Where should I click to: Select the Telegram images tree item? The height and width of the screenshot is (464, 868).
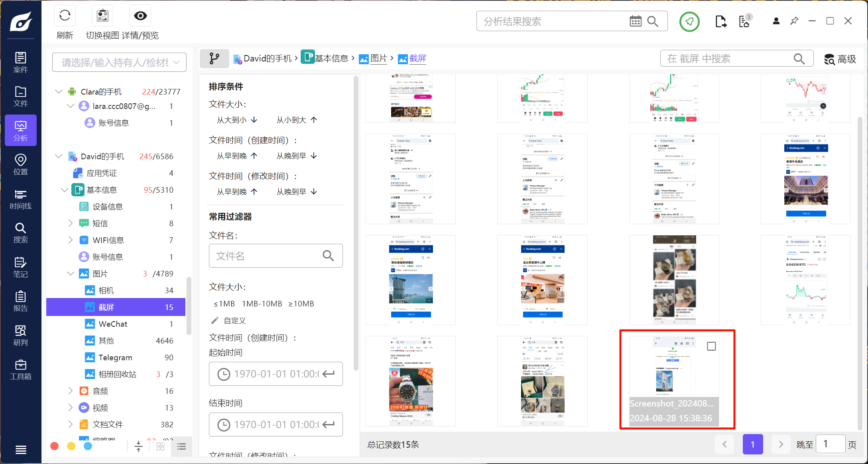pos(115,357)
